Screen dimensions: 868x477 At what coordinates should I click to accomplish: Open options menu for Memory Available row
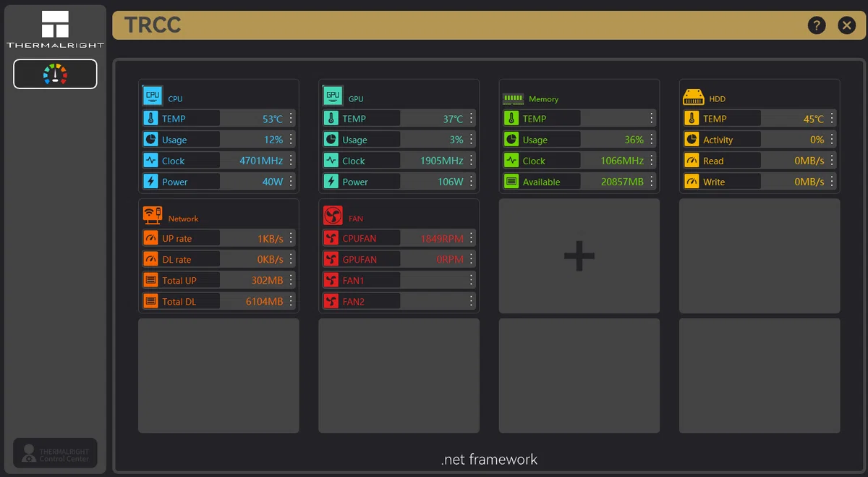point(652,181)
